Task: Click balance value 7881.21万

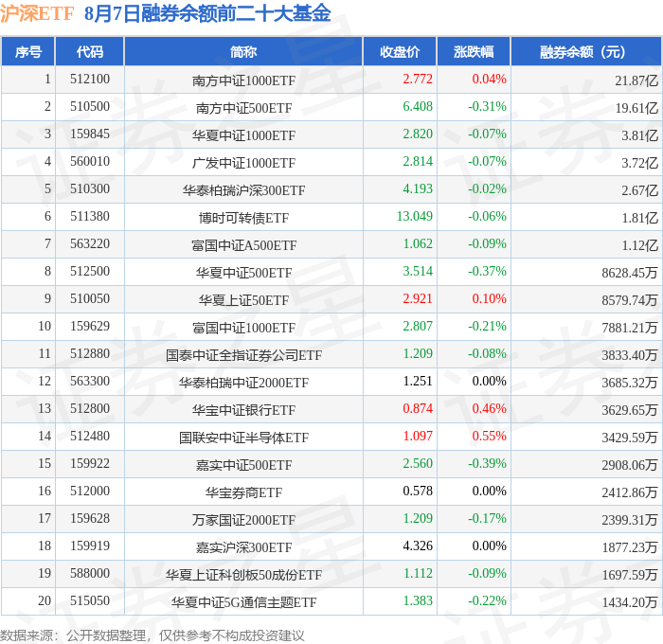Action: point(630,328)
